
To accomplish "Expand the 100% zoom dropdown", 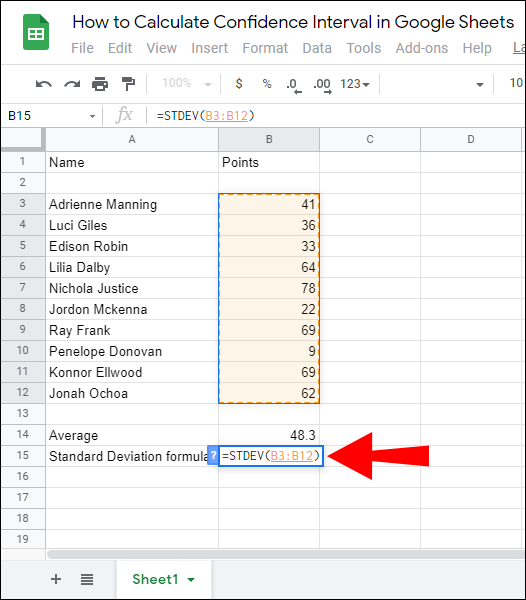I will tap(186, 83).
